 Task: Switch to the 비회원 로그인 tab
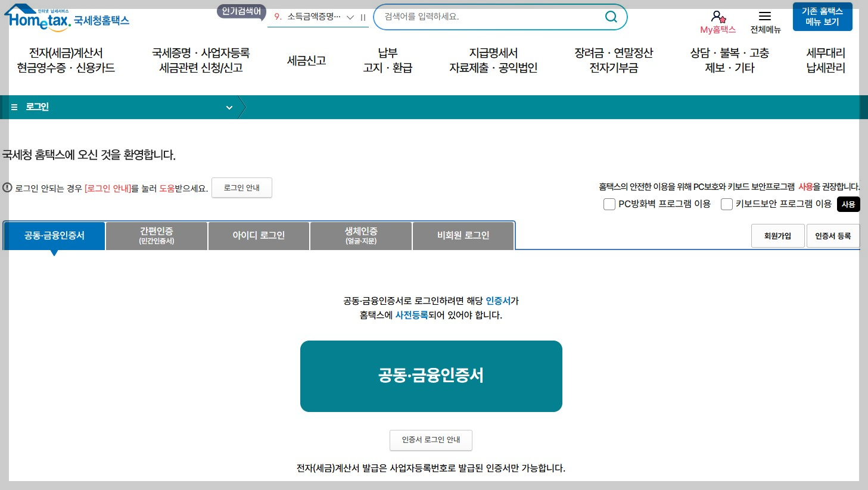(463, 235)
